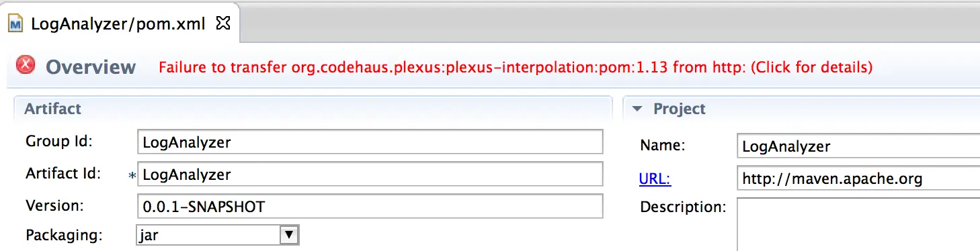Open the failure to transfer error details

pyautogui.click(x=516, y=67)
